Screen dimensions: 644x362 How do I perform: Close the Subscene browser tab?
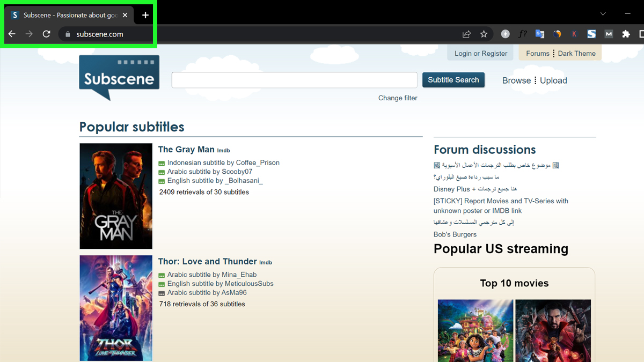tap(125, 15)
